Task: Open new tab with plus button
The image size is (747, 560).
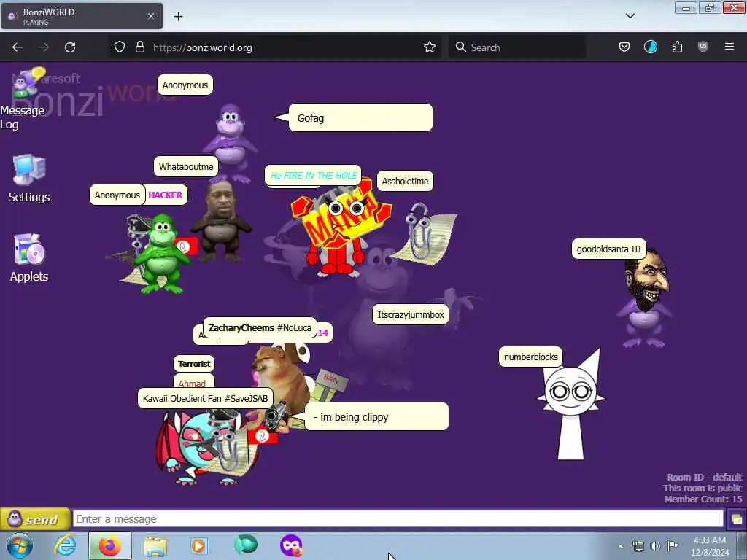Action: 178,17
